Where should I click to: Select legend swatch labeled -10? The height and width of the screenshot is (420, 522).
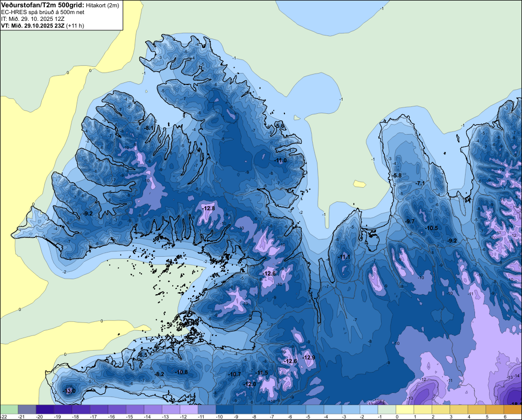pyautogui.click(x=224, y=409)
